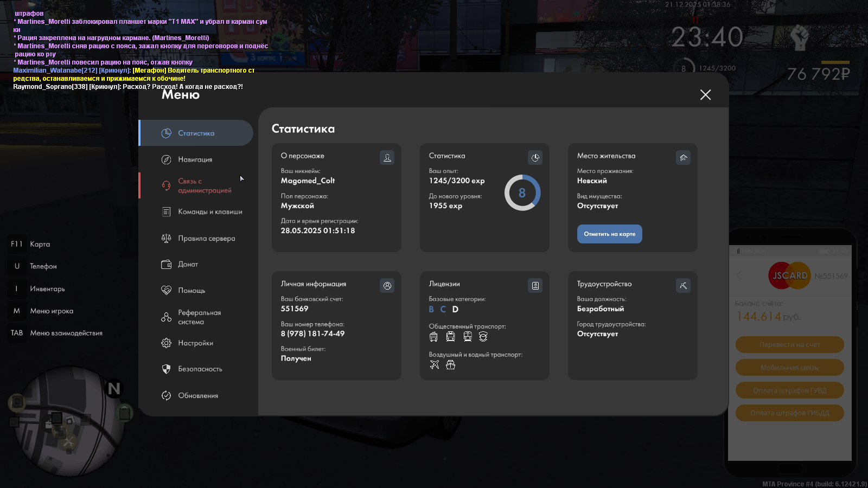Viewport: 868px width, 488px height.
Task: Click the profile icon in О персонаже card
Action: click(387, 158)
